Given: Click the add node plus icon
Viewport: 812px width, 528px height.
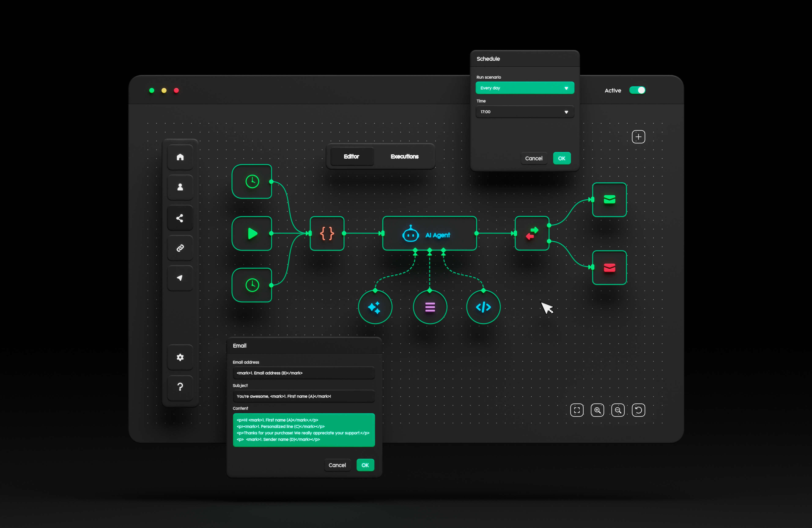Looking at the screenshot, I should (x=639, y=136).
